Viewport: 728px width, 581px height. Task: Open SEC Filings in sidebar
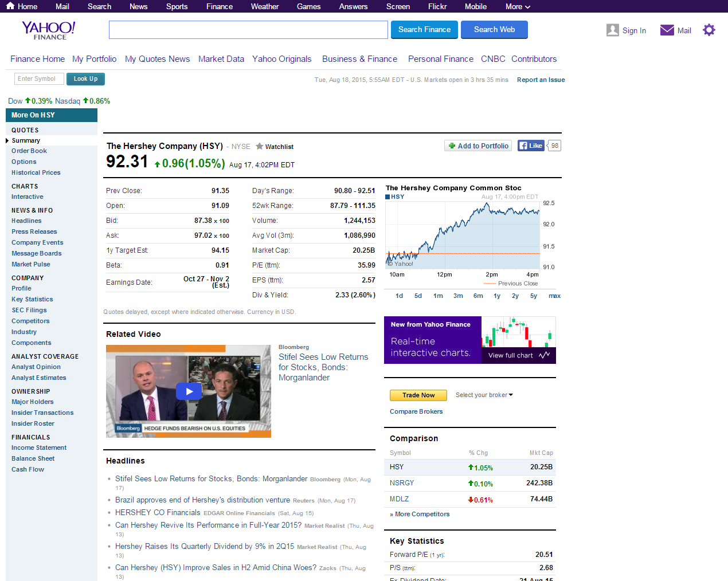(29, 310)
